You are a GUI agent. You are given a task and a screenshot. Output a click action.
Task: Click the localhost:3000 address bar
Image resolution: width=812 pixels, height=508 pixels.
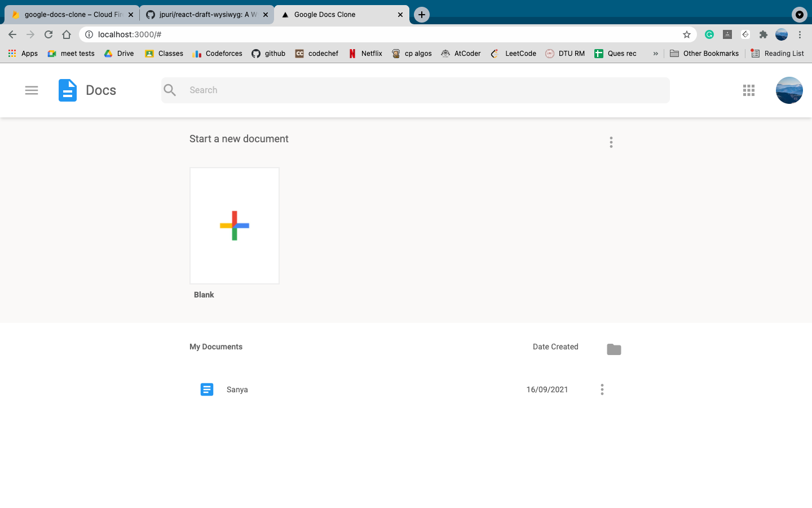pos(387,34)
